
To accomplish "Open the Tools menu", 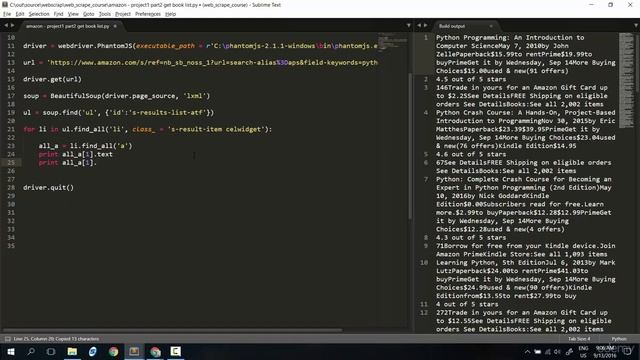I will pyautogui.click(x=105, y=14).
